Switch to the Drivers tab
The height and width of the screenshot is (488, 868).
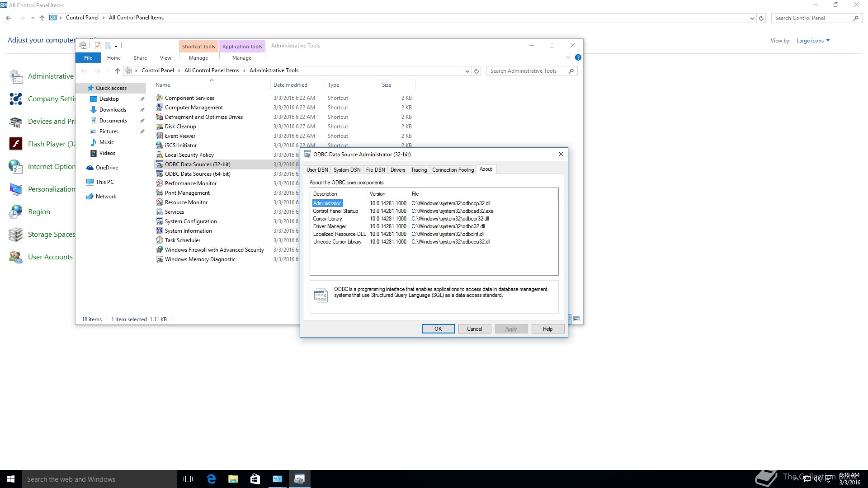coord(397,170)
